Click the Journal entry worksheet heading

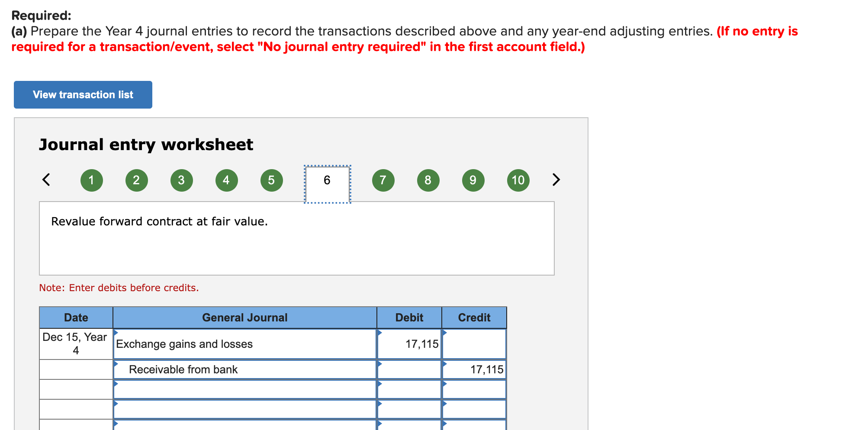pyautogui.click(x=146, y=145)
